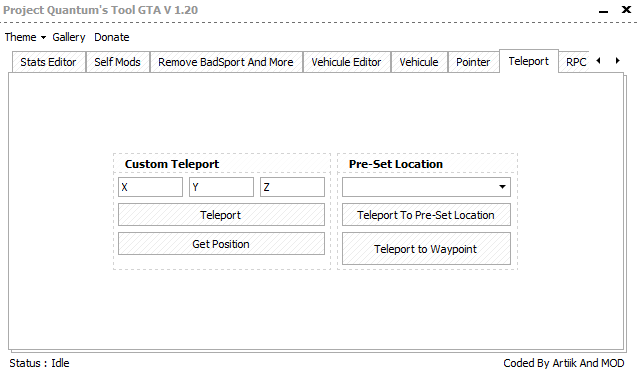637x373 pixels.
Task: Click the tab strip right scroll arrow
Action: tap(618, 61)
